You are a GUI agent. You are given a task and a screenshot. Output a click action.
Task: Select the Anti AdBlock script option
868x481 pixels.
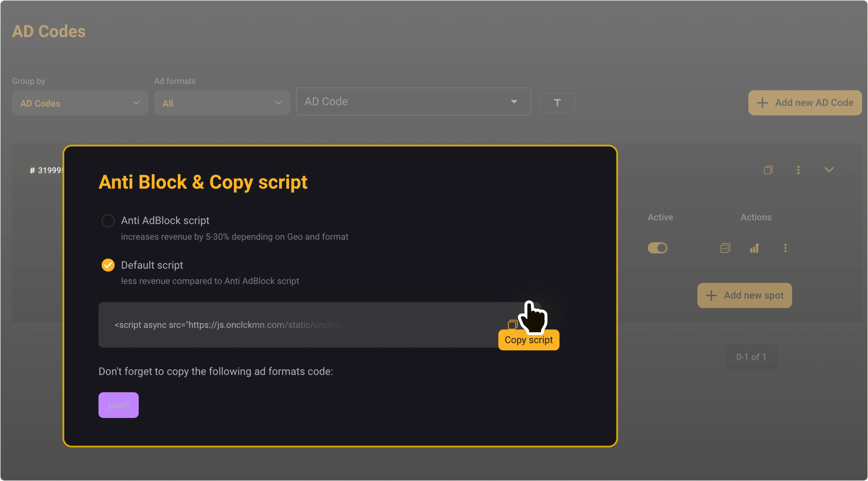(108, 220)
